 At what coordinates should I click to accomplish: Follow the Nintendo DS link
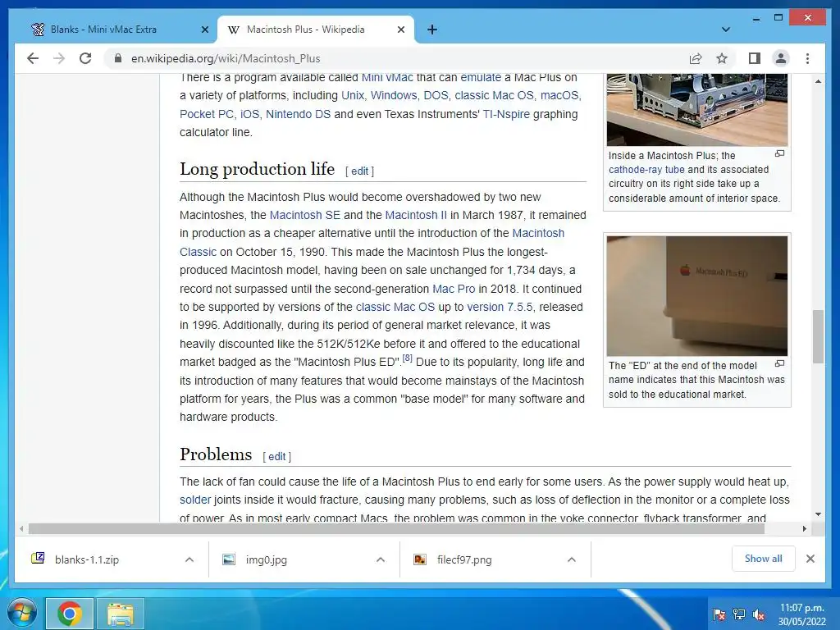298,114
